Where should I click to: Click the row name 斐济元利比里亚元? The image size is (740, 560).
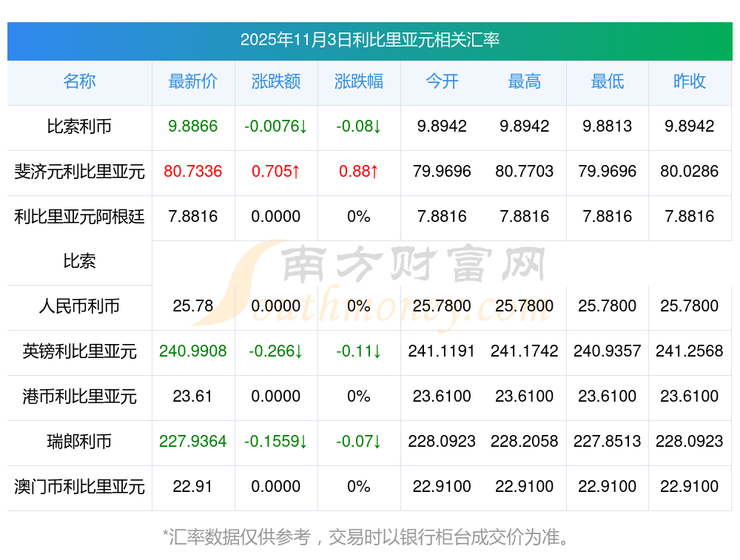pyautogui.click(x=79, y=172)
